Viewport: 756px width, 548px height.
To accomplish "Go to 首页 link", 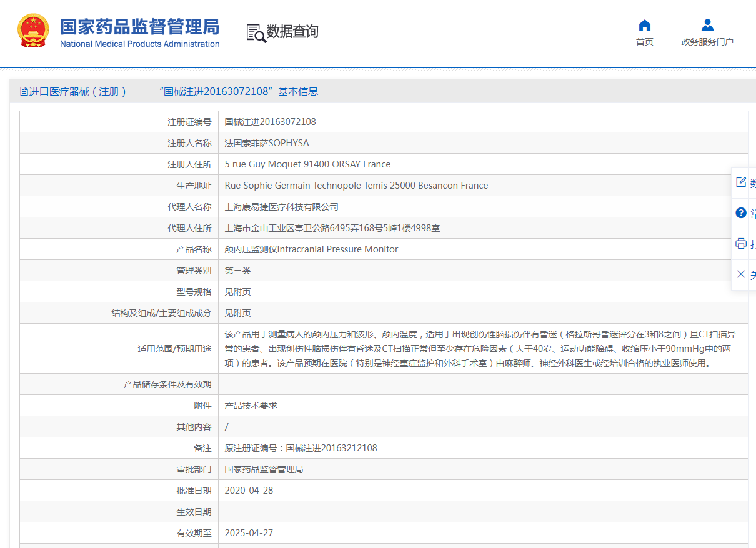I will (x=645, y=42).
